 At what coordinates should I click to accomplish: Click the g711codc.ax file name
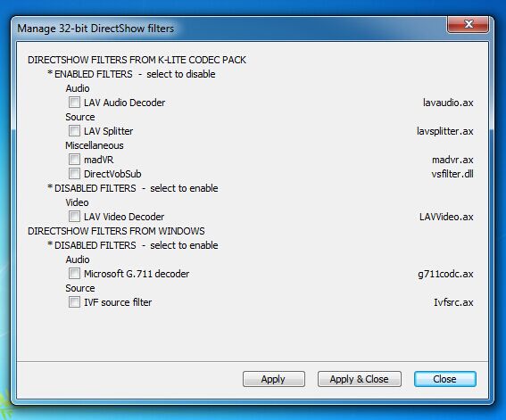[445, 275]
